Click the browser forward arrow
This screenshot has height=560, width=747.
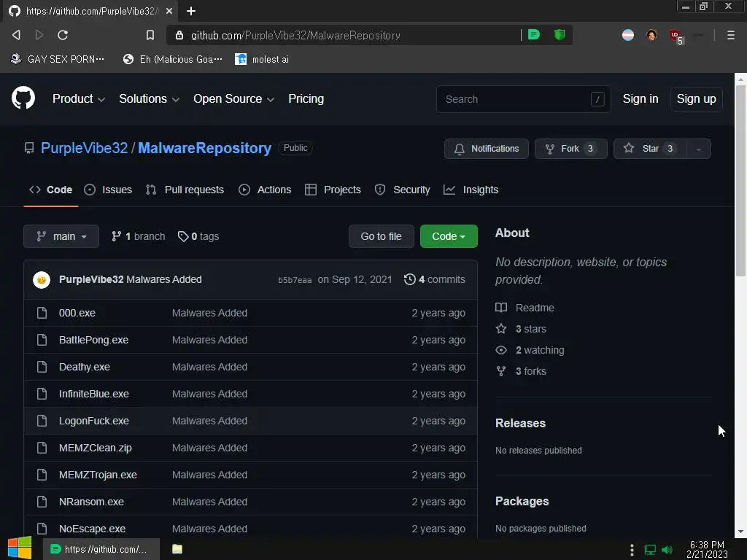pyautogui.click(x=39, y=35)
